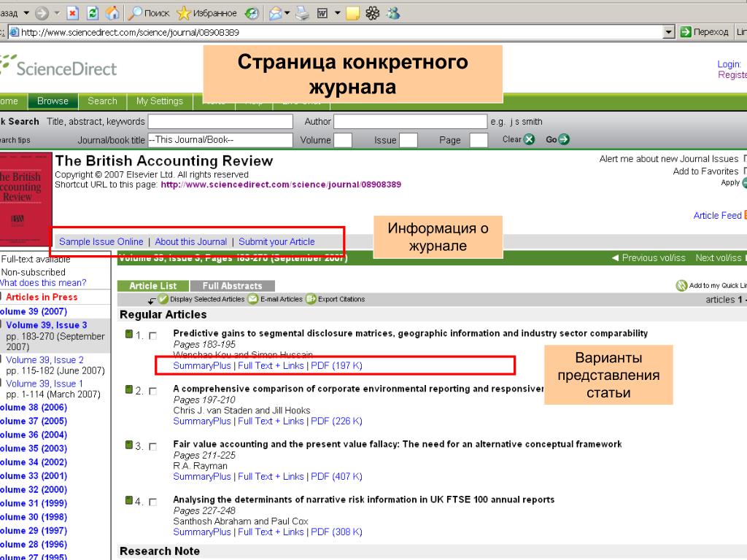Open PDF (407 K) for article 3
The image size is (747, 560).
coord(336,476)
